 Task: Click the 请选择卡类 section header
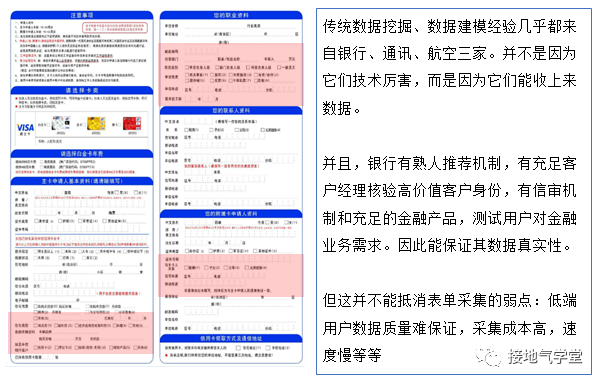tap(82, 90)
